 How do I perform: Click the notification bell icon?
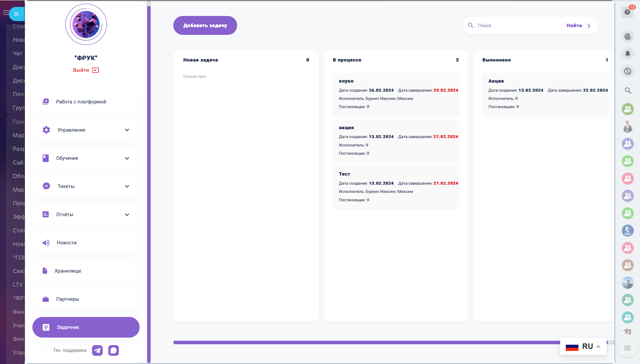(x=628, y=54)
